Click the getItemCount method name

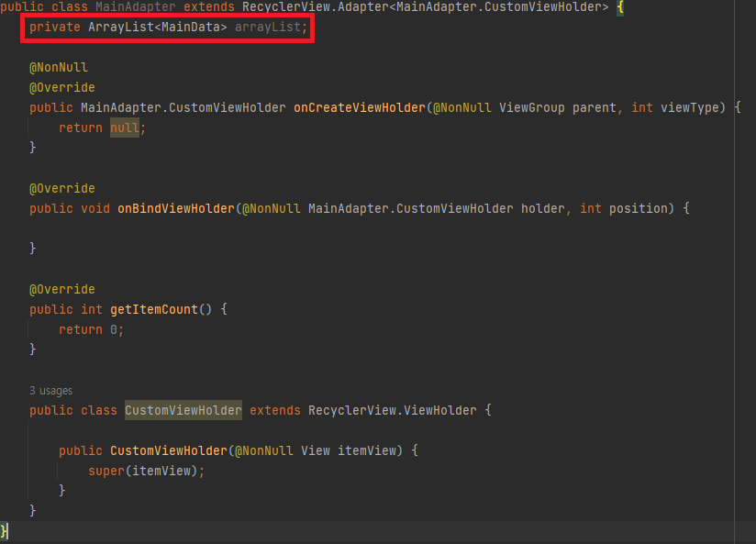click(154, 309)
